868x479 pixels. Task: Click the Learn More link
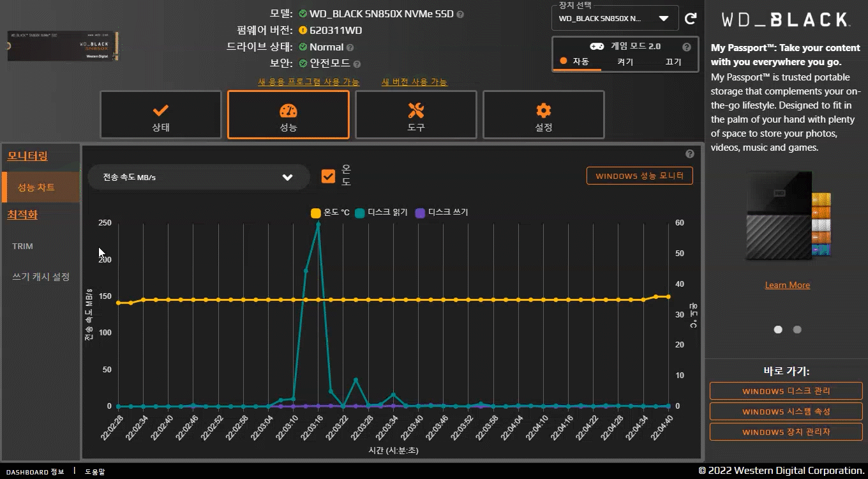(x=788, y=285)
